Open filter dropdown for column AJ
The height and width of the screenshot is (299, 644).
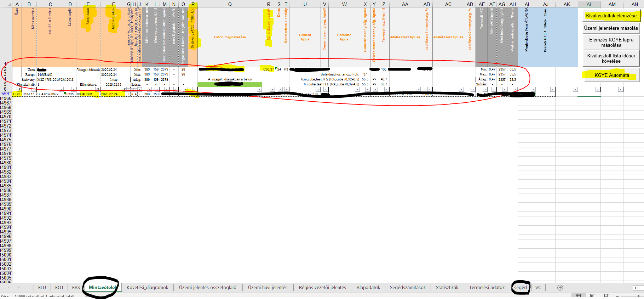coord(553,89)
